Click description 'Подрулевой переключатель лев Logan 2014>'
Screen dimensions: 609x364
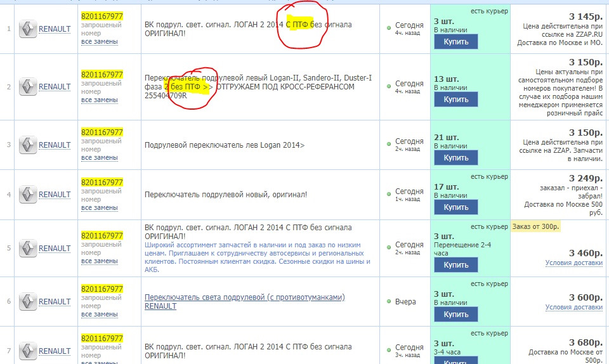(x=225, y=145)
